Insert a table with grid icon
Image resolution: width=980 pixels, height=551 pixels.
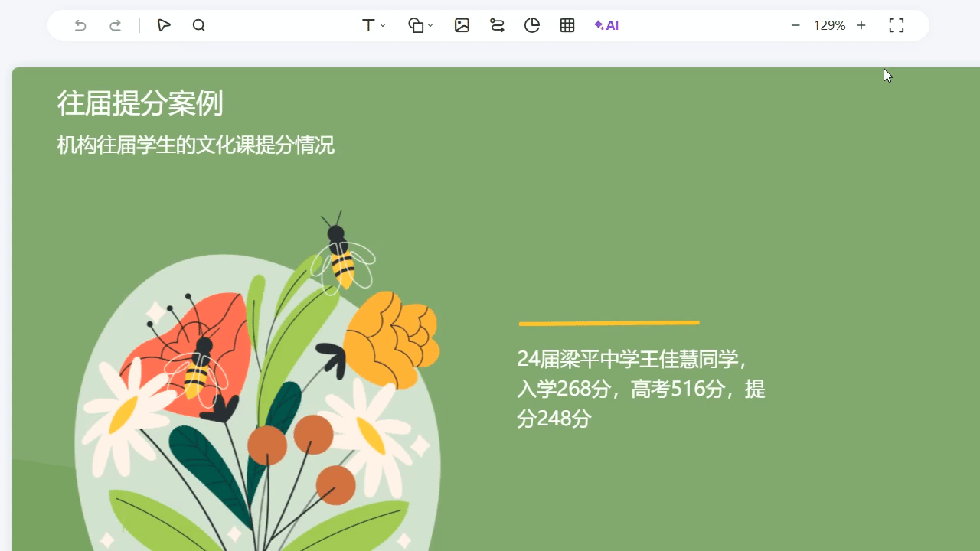pyautogui.click(x=567, y=25)
